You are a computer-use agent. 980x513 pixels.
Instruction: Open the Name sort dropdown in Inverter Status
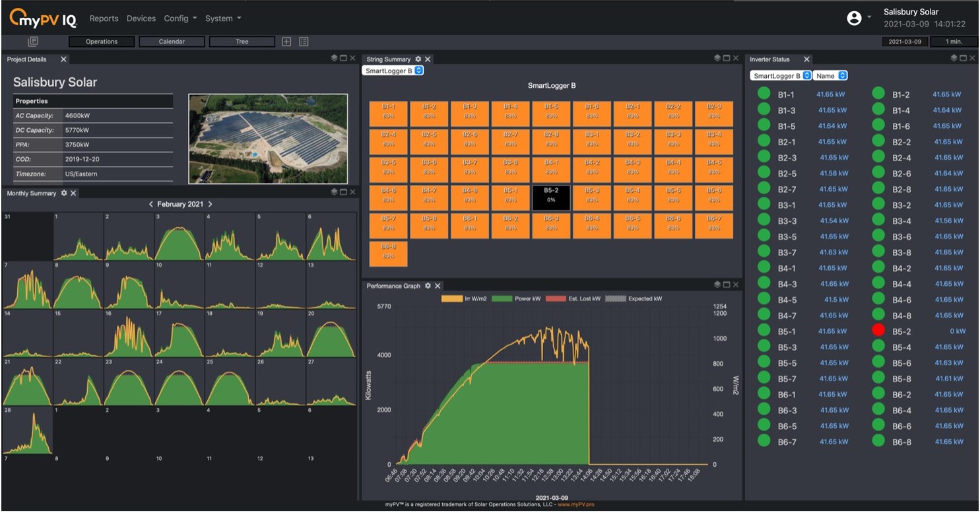tap(830, 76)
